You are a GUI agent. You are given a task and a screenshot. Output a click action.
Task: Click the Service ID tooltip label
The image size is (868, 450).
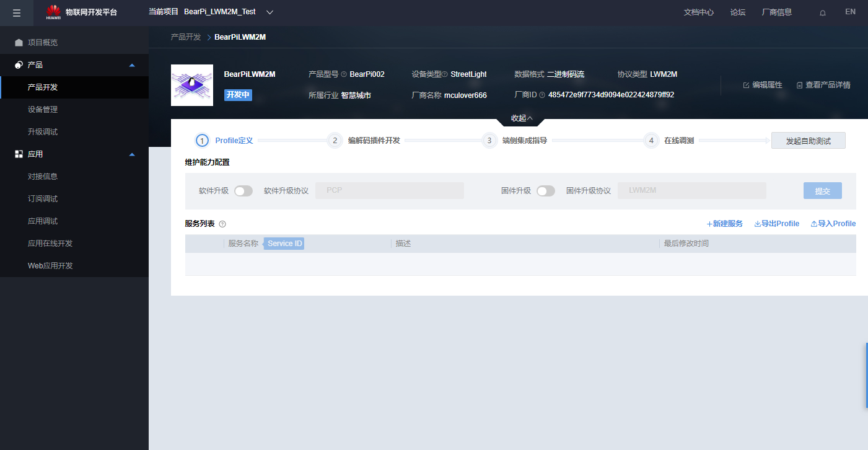[285, 244]
